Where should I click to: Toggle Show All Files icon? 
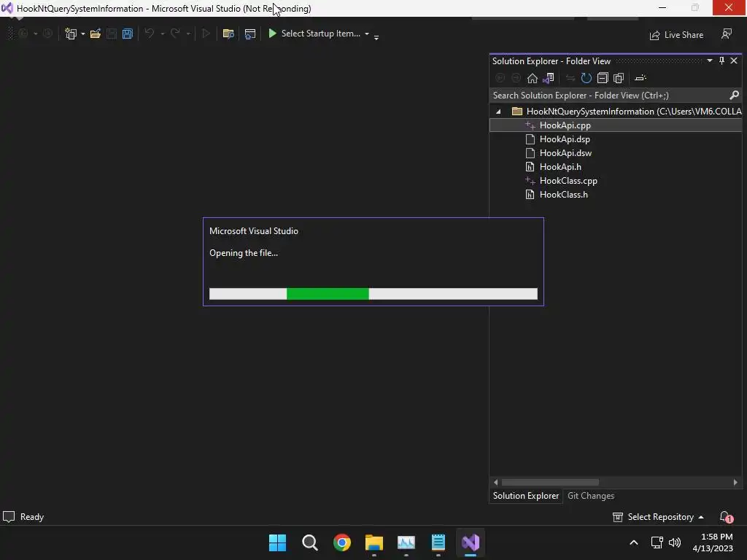(619, 78)
